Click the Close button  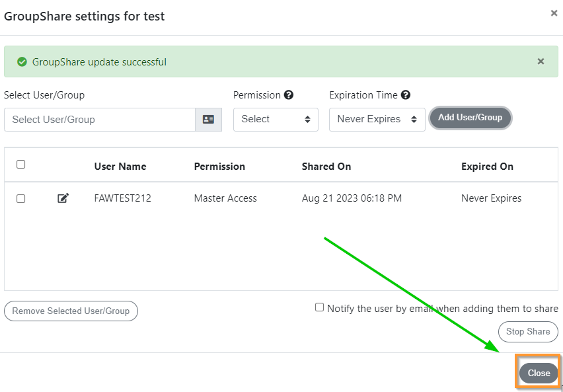[539, 373]
